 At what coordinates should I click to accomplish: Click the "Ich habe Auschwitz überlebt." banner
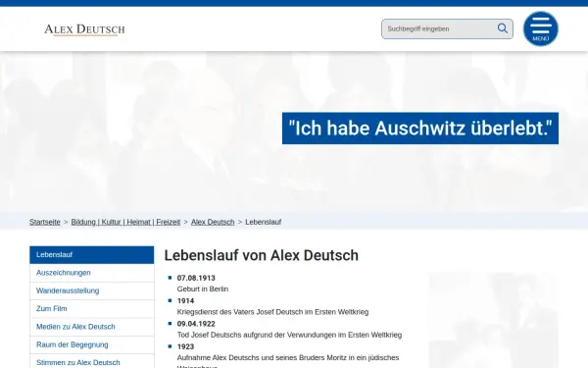[420, 128]
